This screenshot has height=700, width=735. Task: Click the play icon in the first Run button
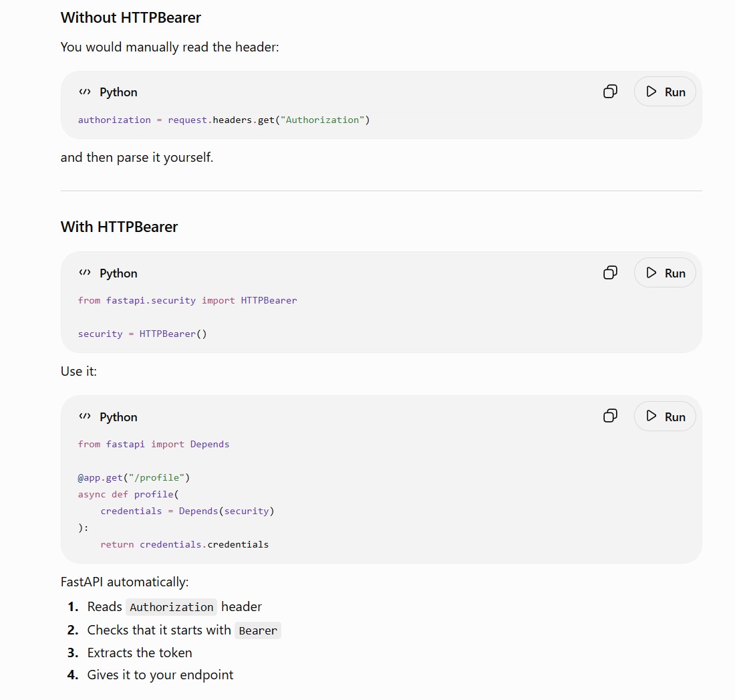point(651,92)
